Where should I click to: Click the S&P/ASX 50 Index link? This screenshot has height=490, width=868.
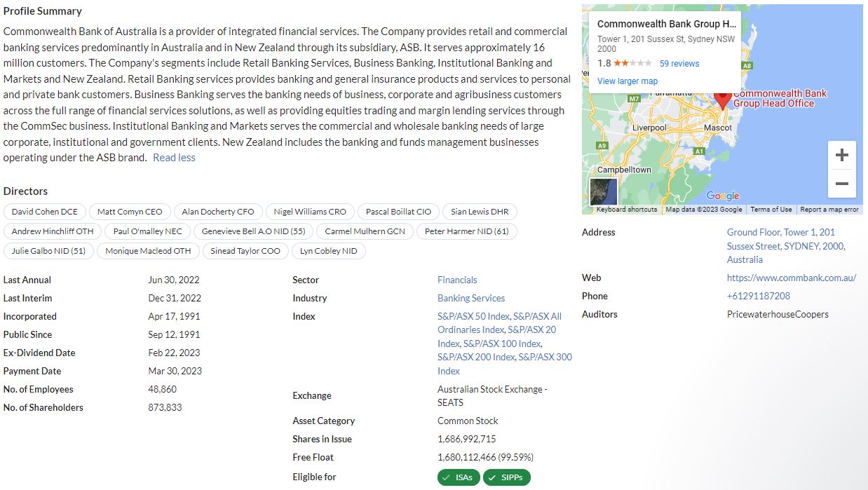473,316
